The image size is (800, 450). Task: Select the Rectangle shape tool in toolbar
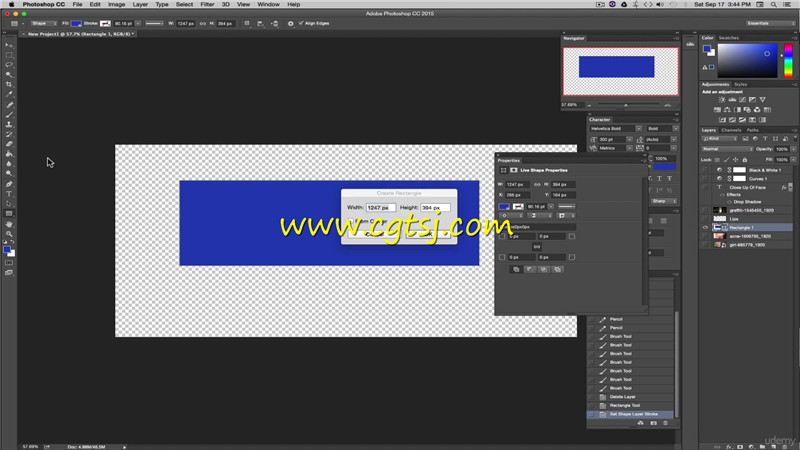[x=9, y=214]
